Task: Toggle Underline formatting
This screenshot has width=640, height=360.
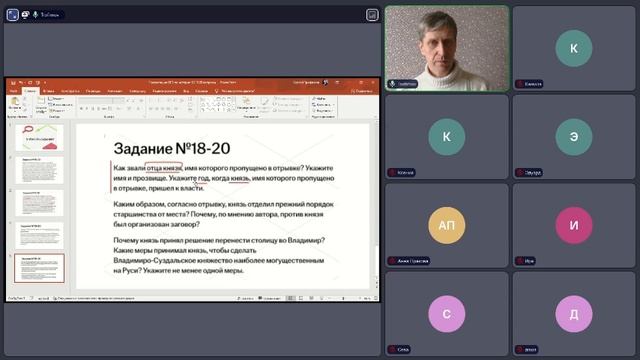Action: pos(92,109)
